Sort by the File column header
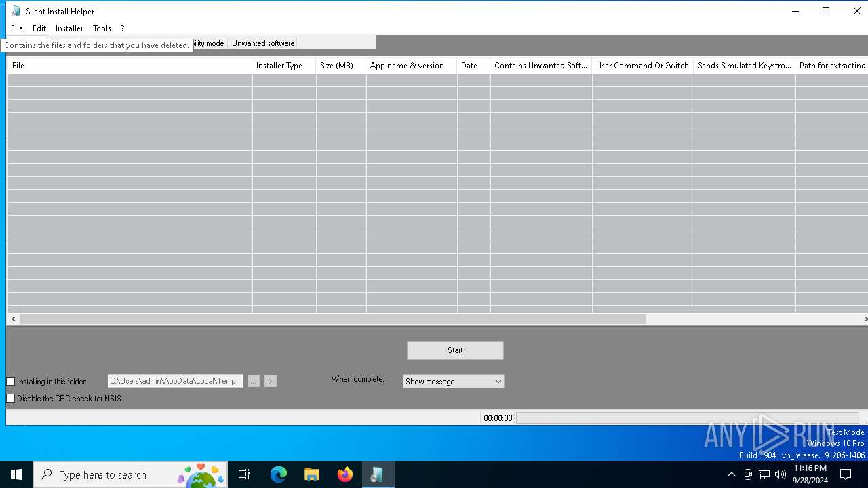 point(130,66)
